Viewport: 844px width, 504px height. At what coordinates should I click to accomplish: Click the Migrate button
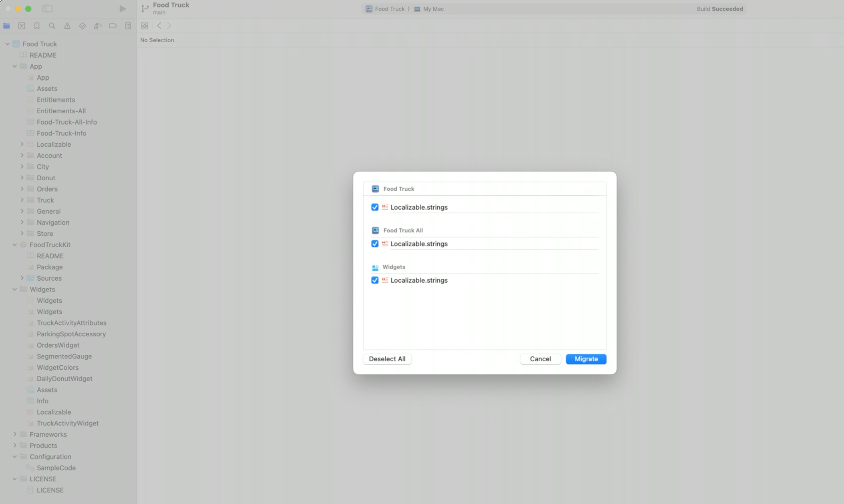tap(586, 359)
